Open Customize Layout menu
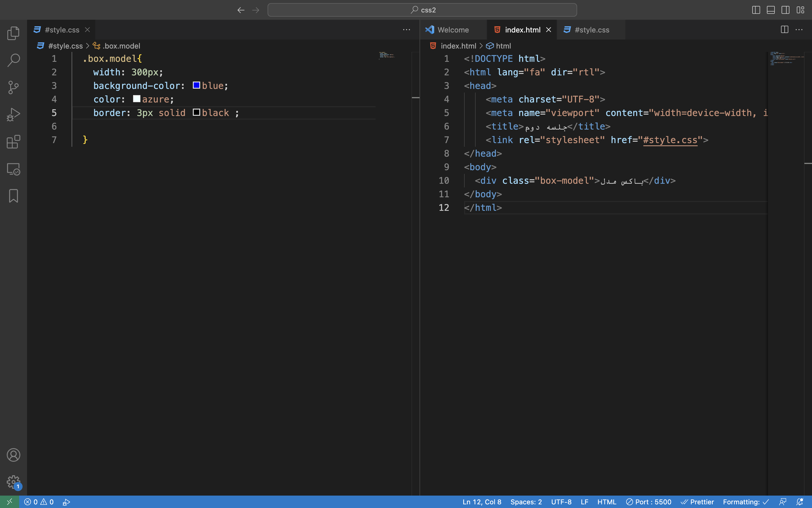The height and width of the screenshot is (508, 812). [800, 10]
